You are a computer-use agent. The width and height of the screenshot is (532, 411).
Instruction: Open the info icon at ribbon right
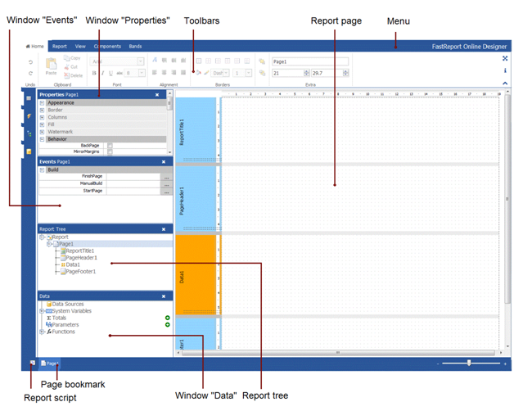pyautogui.click(x=504, y=70)
